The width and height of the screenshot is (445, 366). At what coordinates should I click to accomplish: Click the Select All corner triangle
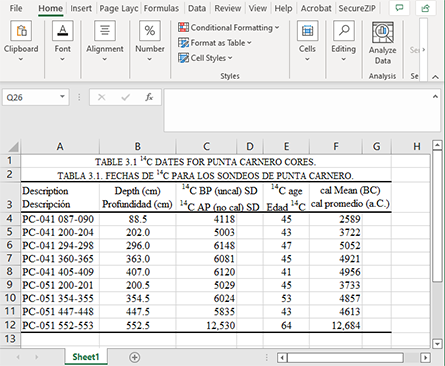pyautogui.click(x=13, y=147)
